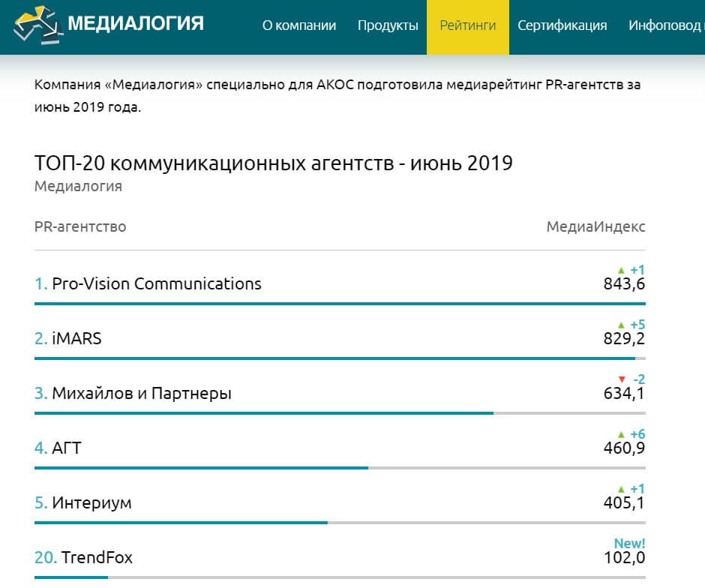Open the Михайлов и Партнеры entry
705x588 pixels.
(x=142, y=393)
